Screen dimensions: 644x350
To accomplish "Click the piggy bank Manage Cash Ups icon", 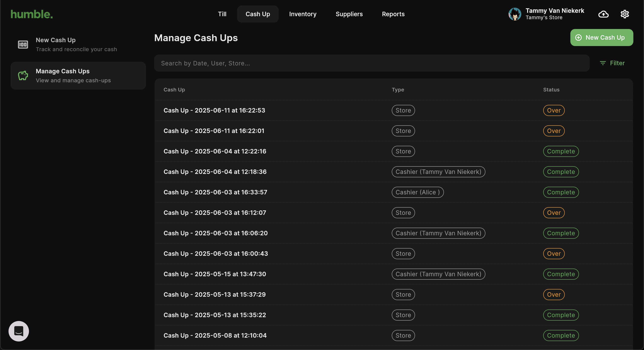I will click(23, 75).
